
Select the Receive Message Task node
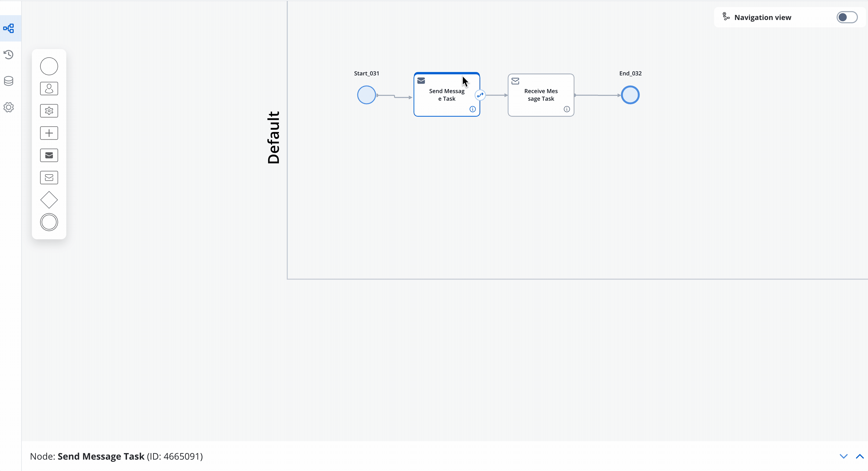(540, 95)
